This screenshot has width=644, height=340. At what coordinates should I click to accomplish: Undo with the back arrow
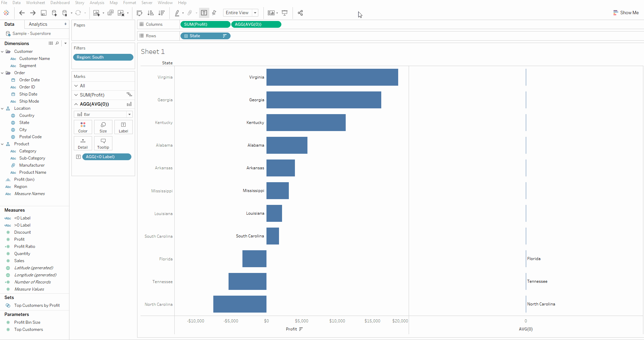pos(22,13)
